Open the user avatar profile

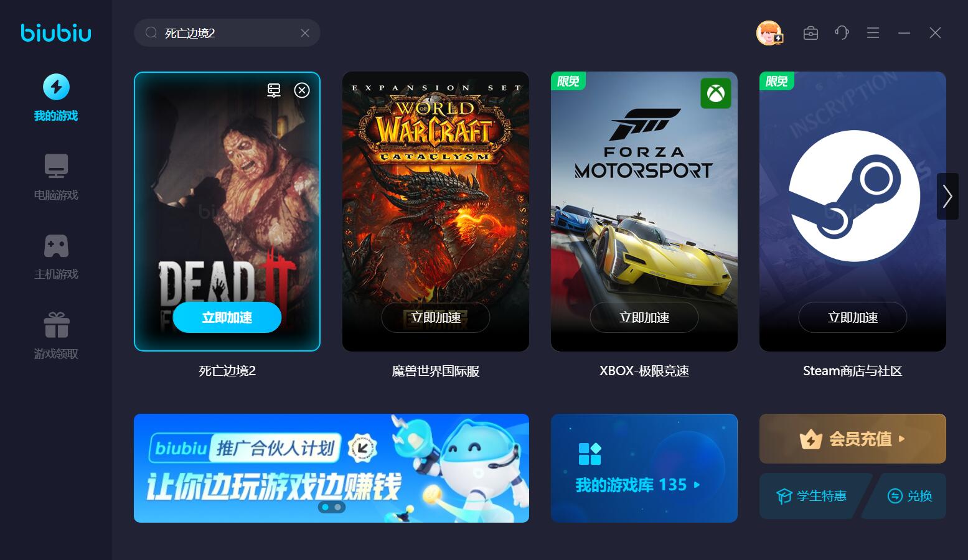point(769,33)
